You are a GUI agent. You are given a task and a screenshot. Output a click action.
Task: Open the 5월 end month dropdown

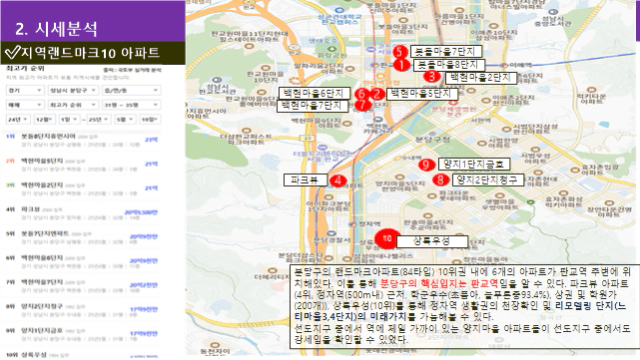click(124, 119)
